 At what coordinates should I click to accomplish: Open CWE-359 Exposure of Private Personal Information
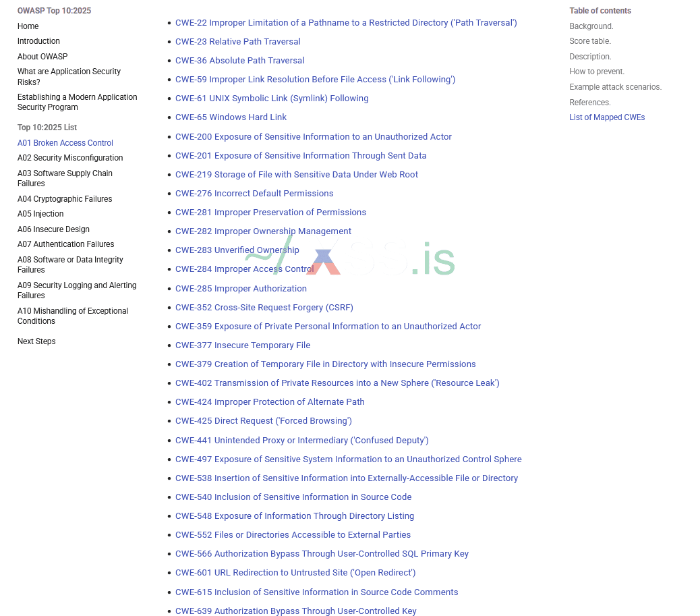[328, 327]
